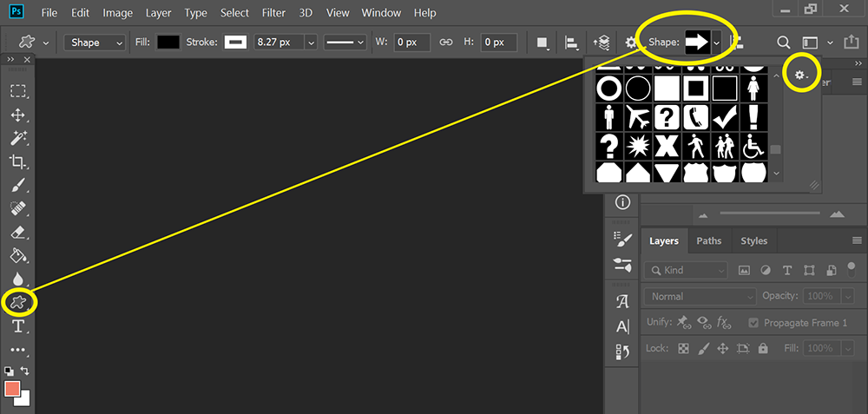
Task: Switch to the Paths tab
Action: tap(709, 241)
